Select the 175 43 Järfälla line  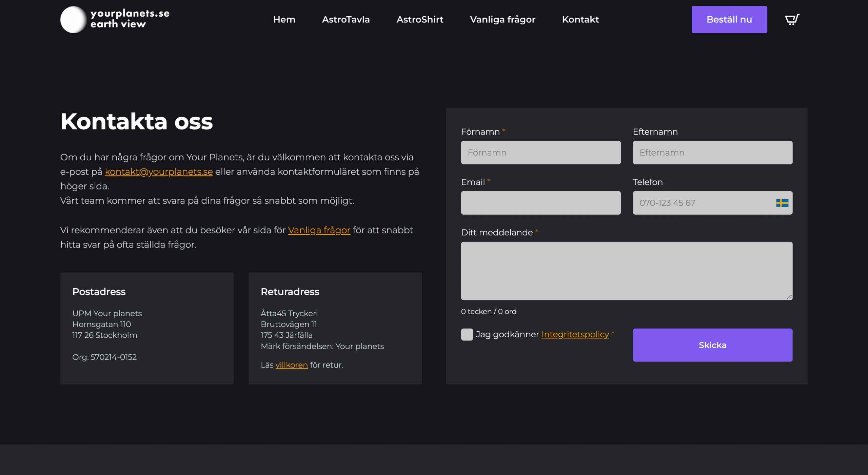(287, 335)
